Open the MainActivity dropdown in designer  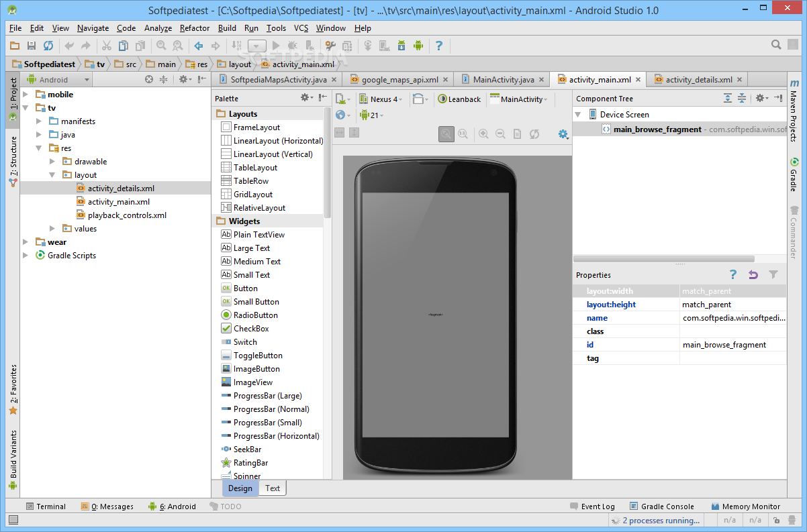click(518, 99)
